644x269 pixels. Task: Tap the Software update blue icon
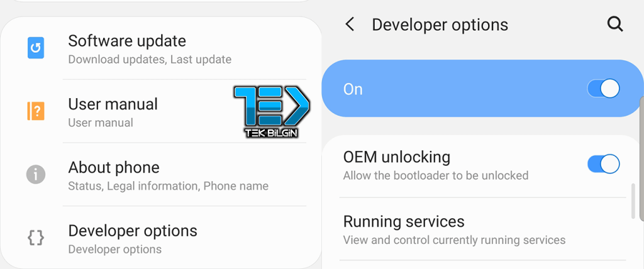pyautogui.click(x=36, y=48)
